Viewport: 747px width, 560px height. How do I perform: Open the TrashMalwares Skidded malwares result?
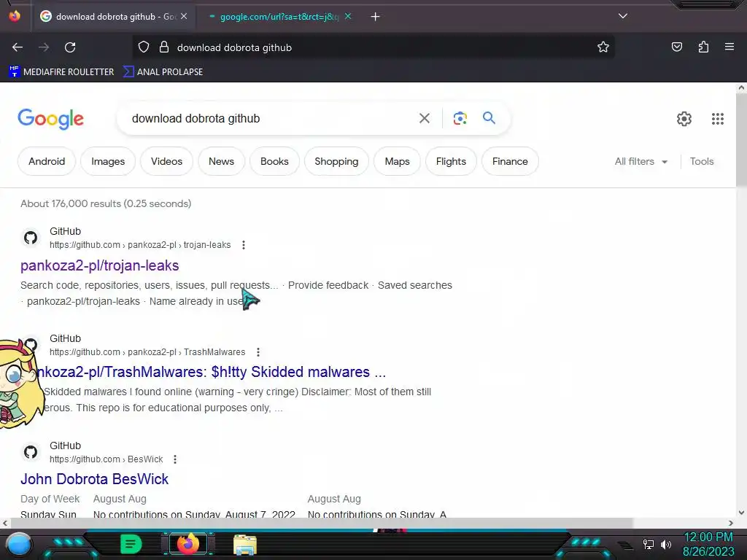pyautogui.click(x=210, y=372)
